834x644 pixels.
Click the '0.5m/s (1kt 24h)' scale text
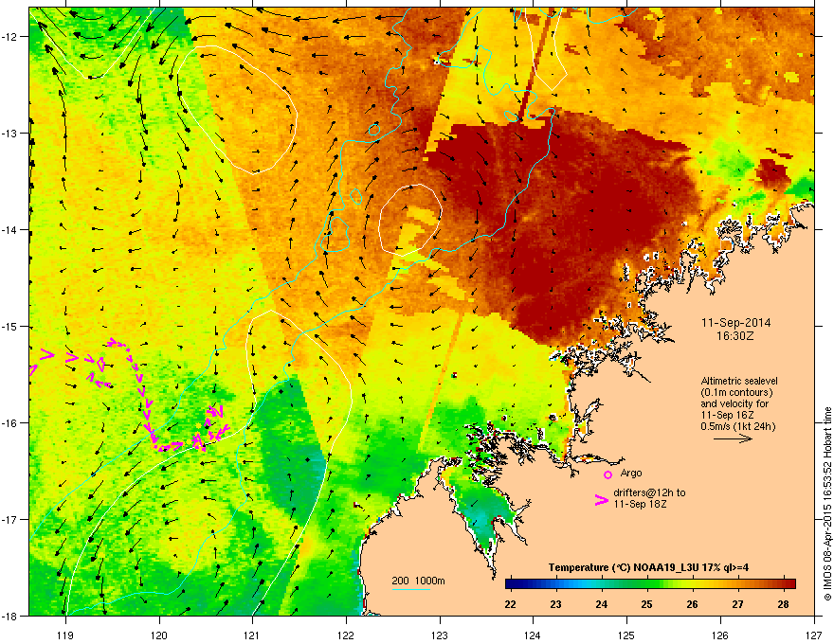[x=737, y=426]
